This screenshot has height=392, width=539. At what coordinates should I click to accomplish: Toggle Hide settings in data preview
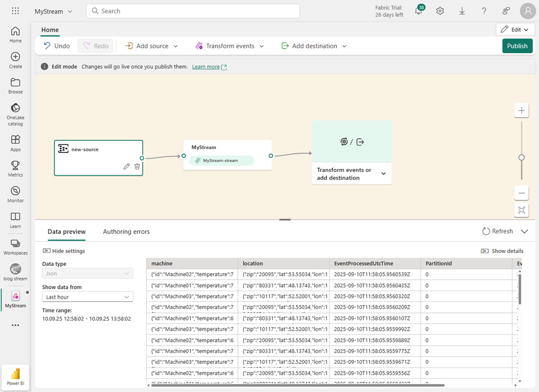click(64, 251)
